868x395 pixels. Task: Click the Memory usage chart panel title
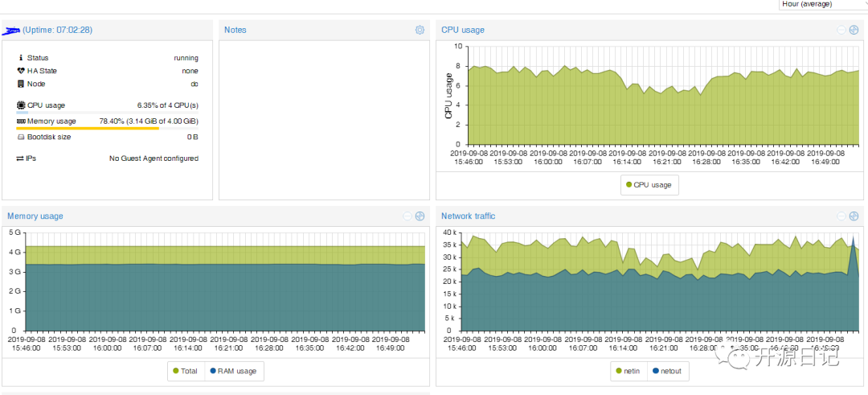coord(35,216)
